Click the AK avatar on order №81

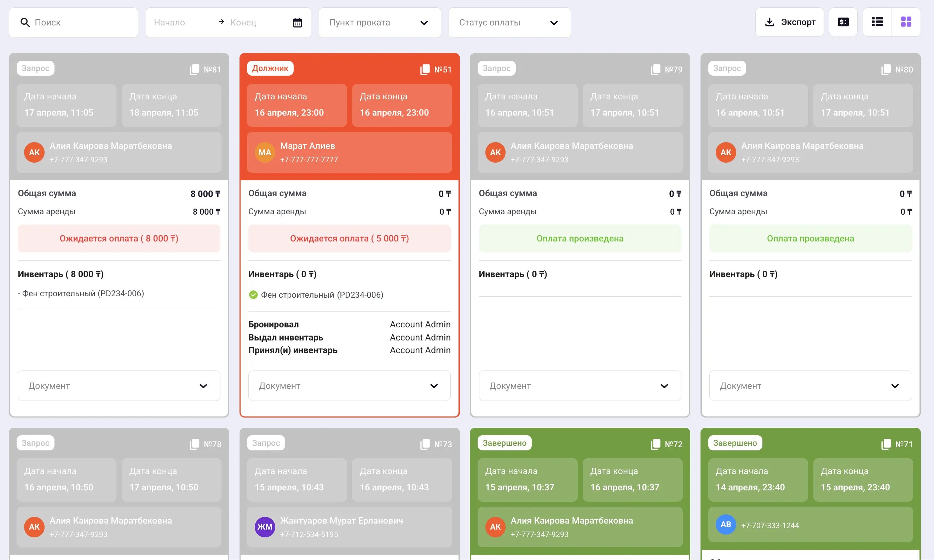tap(34, 152)
